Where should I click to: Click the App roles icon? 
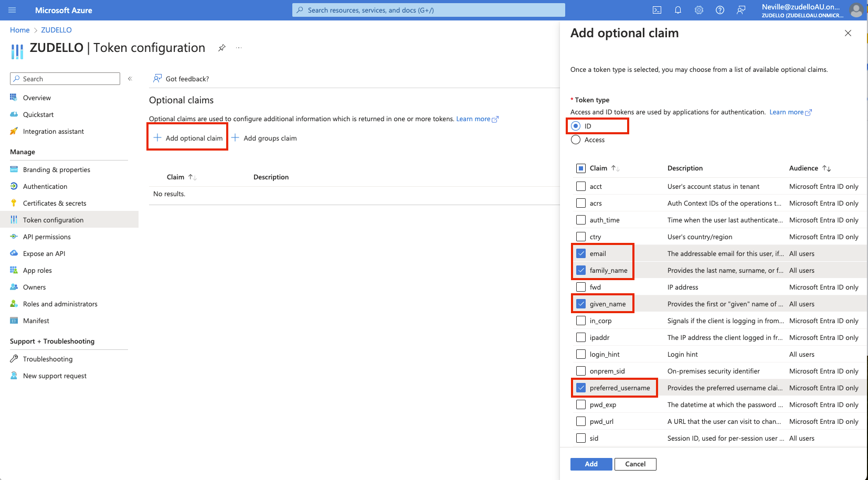pos(14,270)
